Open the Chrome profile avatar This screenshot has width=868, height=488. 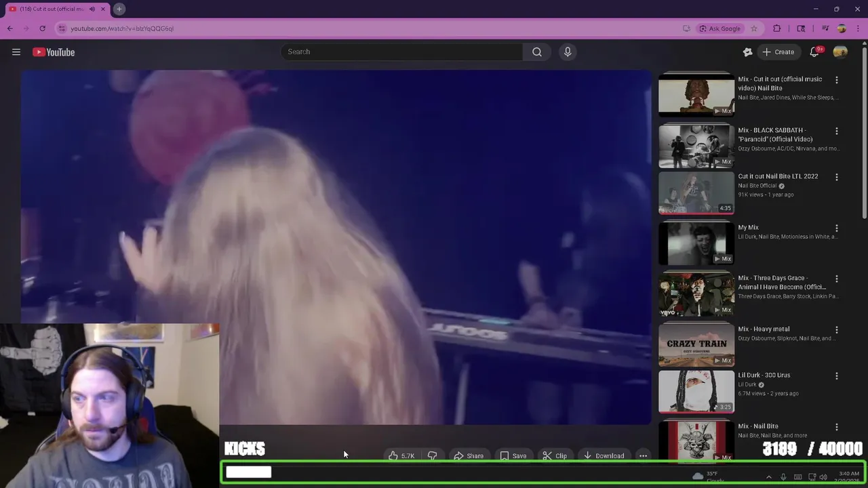842,28
